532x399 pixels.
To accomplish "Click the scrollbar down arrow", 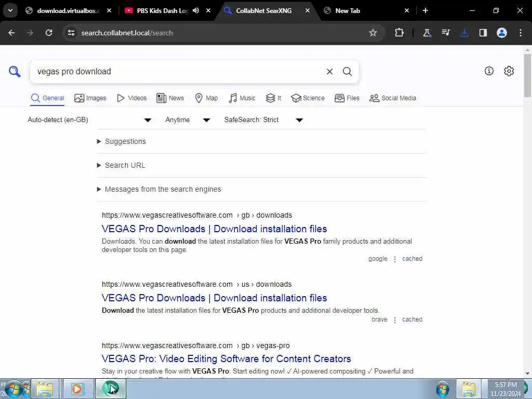I will tap(527, 374).
